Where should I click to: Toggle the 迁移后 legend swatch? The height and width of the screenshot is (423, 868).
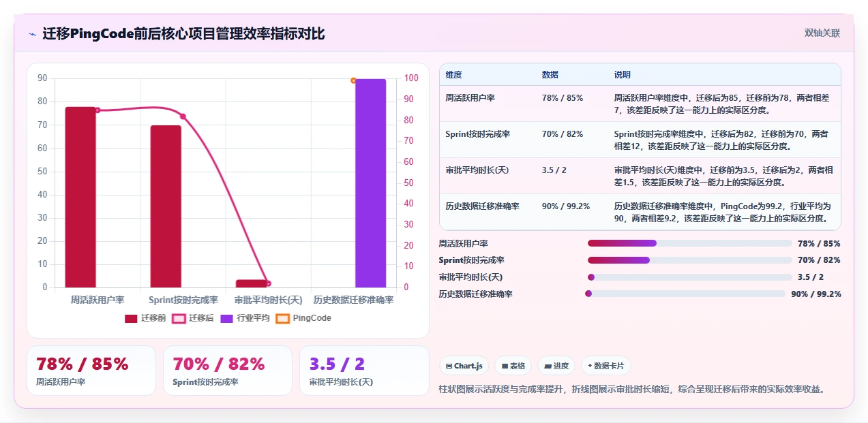coord(179,318)
